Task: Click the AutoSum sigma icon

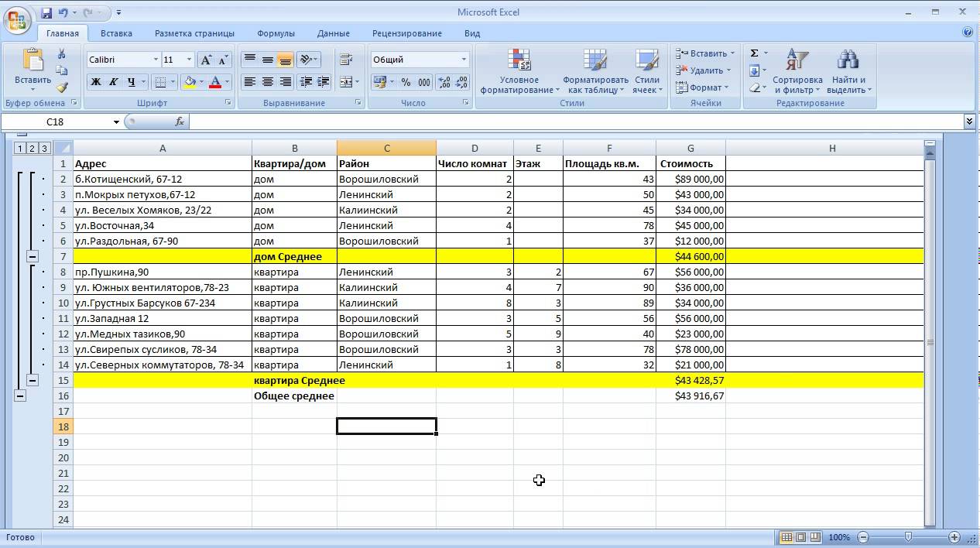Action: [755, 53]
